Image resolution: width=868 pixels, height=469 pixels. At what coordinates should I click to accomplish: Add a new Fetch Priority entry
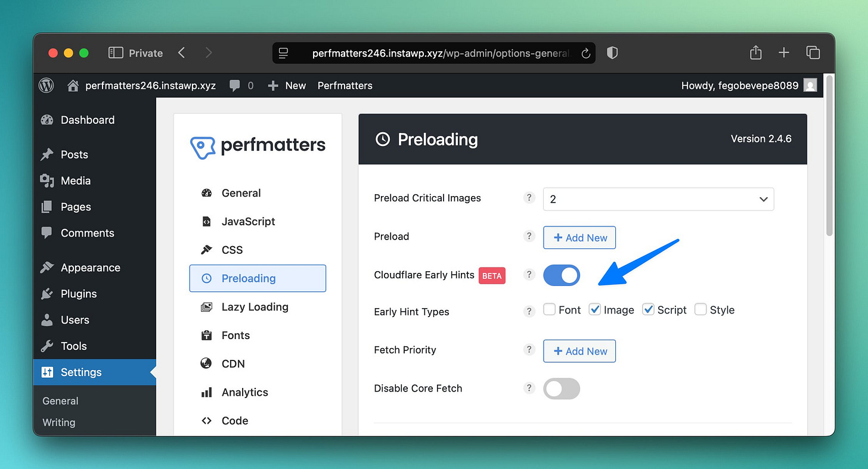(x=579, y=351)
